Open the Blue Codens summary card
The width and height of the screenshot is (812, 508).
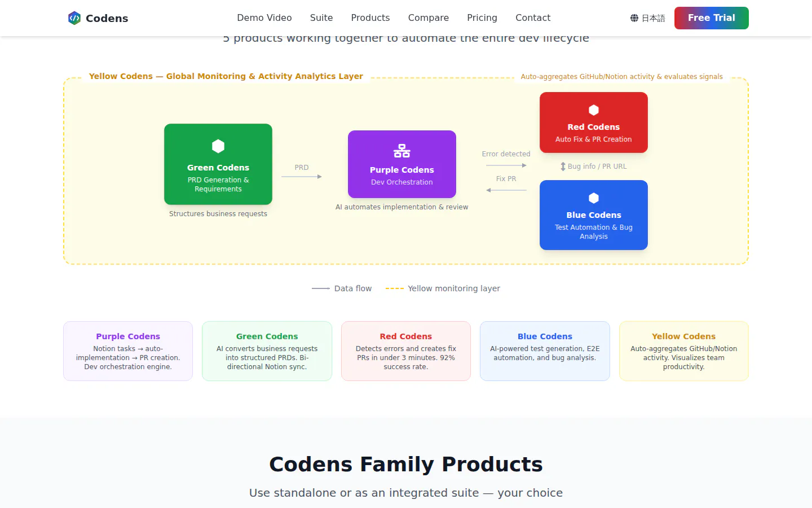545,351
